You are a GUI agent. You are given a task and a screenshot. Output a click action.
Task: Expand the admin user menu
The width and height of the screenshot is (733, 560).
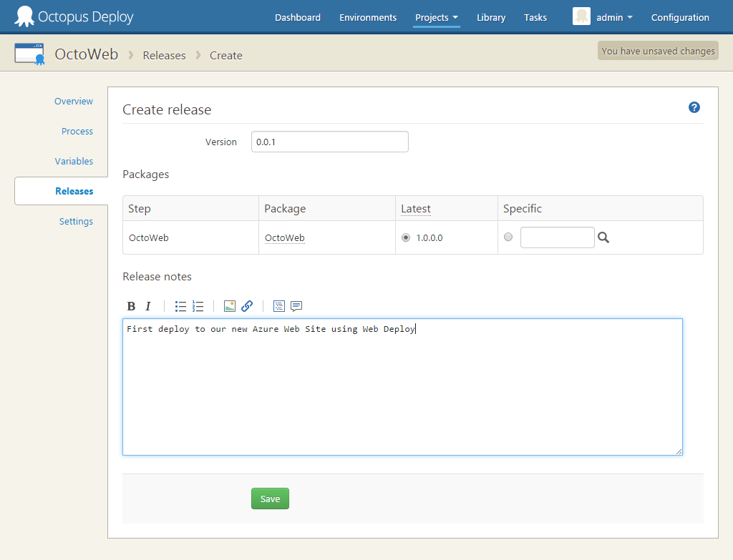613,17
